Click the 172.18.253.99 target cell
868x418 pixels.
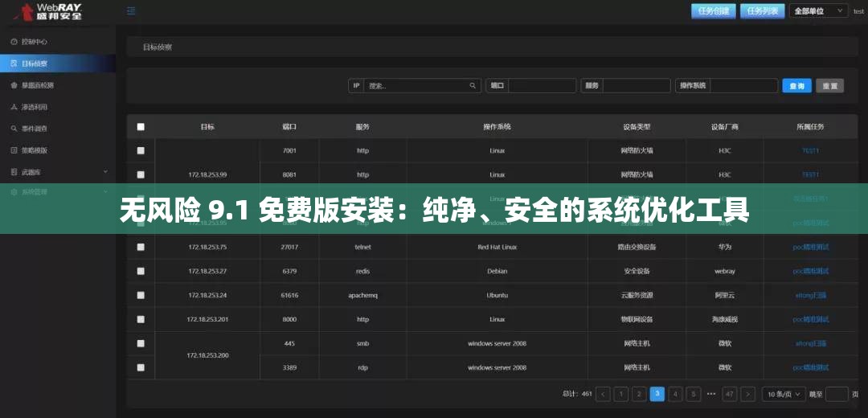click(207, 174)
